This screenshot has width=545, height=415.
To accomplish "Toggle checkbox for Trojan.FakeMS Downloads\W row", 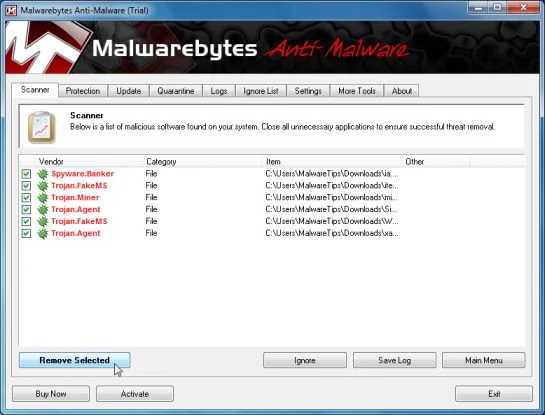I will 26,221.
